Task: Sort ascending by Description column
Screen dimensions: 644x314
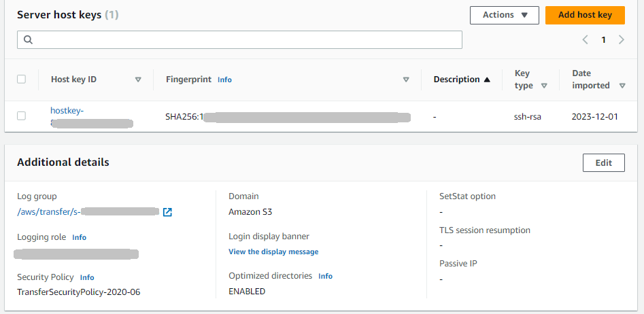Action: click(486, 80)
